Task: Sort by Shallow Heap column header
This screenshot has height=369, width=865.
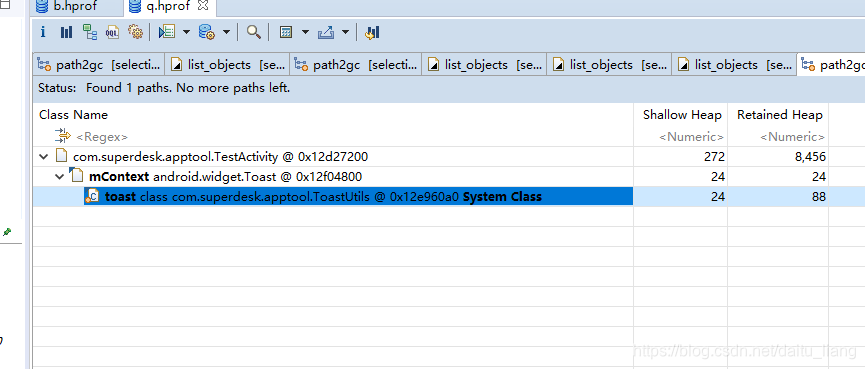Action: point(682,115)
